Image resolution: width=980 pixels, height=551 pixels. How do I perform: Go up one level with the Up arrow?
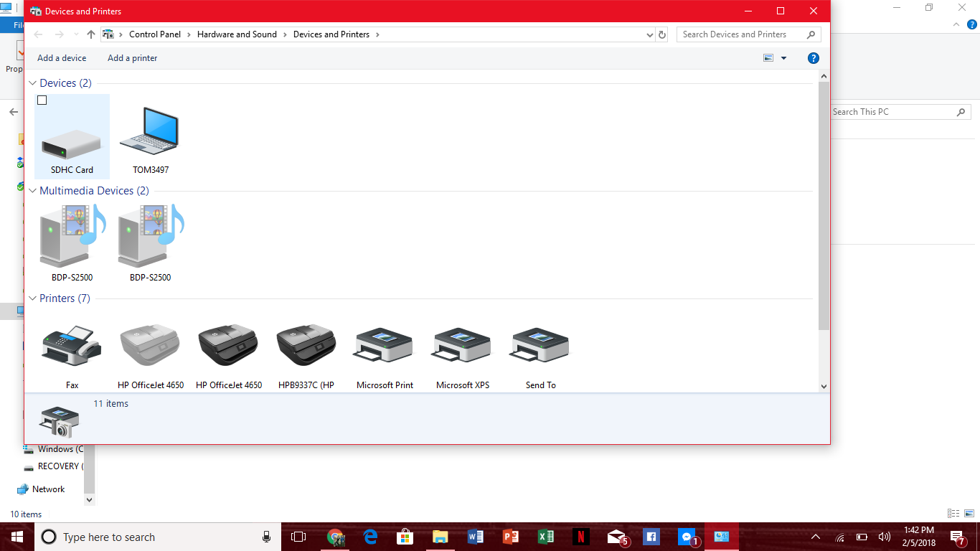pos(91,34)
